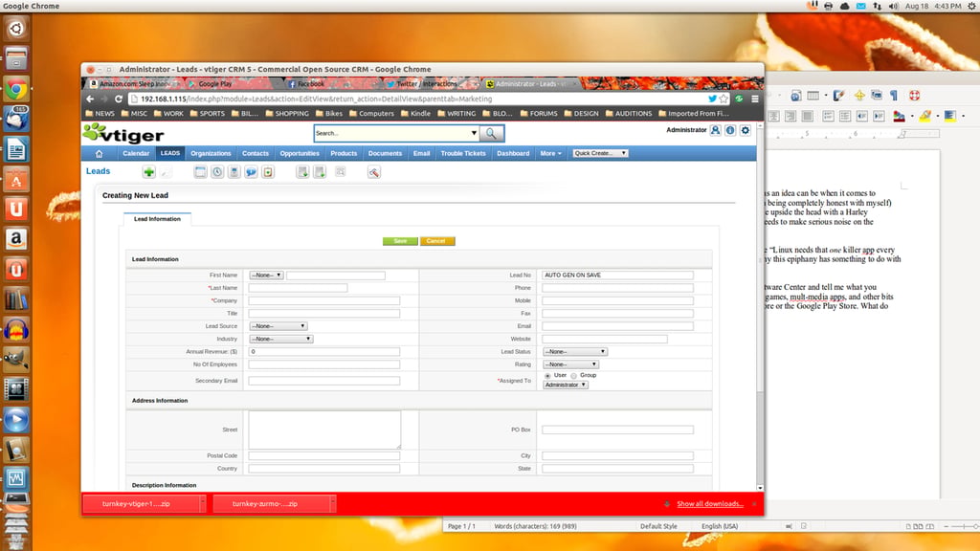Click Writer's help lifebuoy icon
The width and height of the screenshot is (980, 551).
914,96
